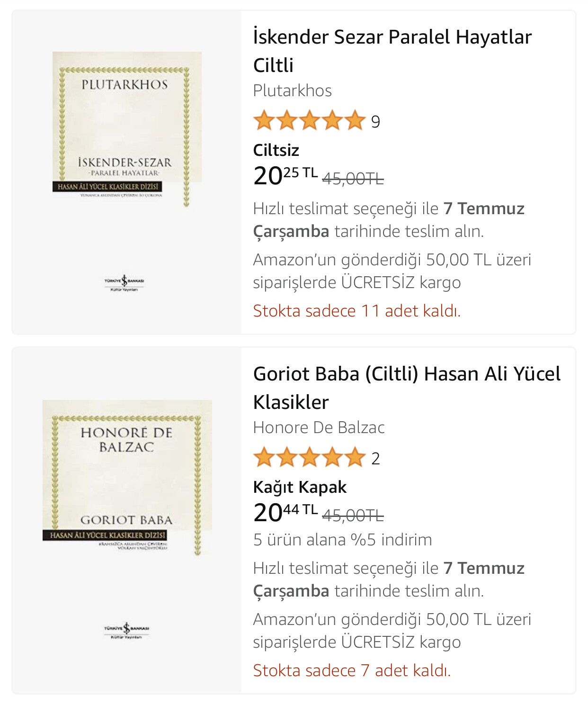588x706 pixels.
Task: Open the 2 reviews count
Action: coord(375,459)
